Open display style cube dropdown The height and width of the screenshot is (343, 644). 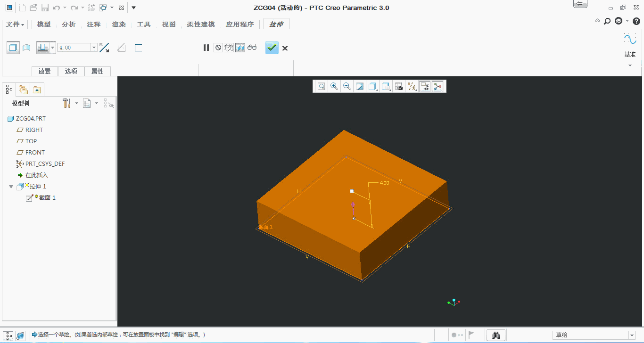(x=373, y=86)
